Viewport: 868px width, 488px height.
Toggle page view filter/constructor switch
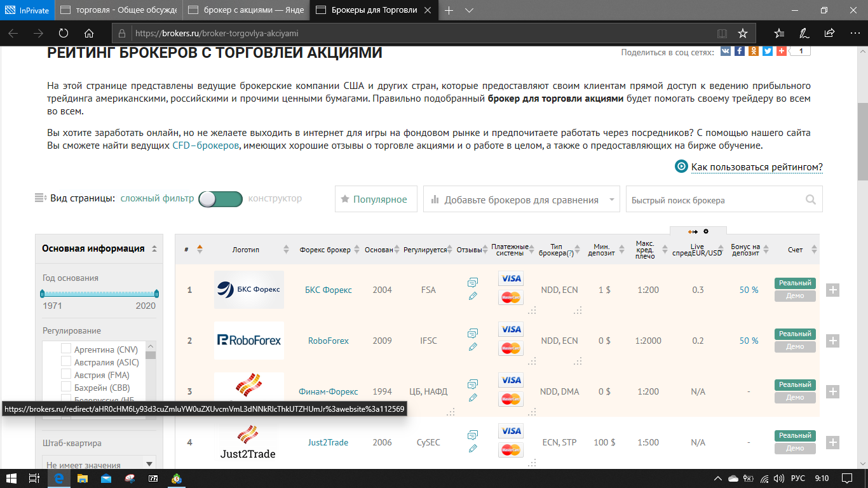(x=220, y=199)
